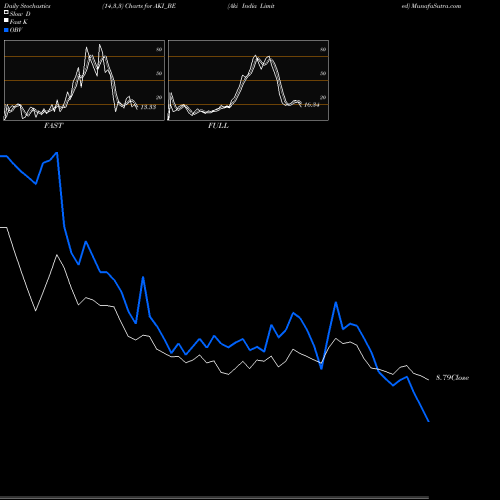The width and height of the screenshot is (500, 500).
Task: Click the 'Daily Stochastics' title text
Action: click(27, 6)
